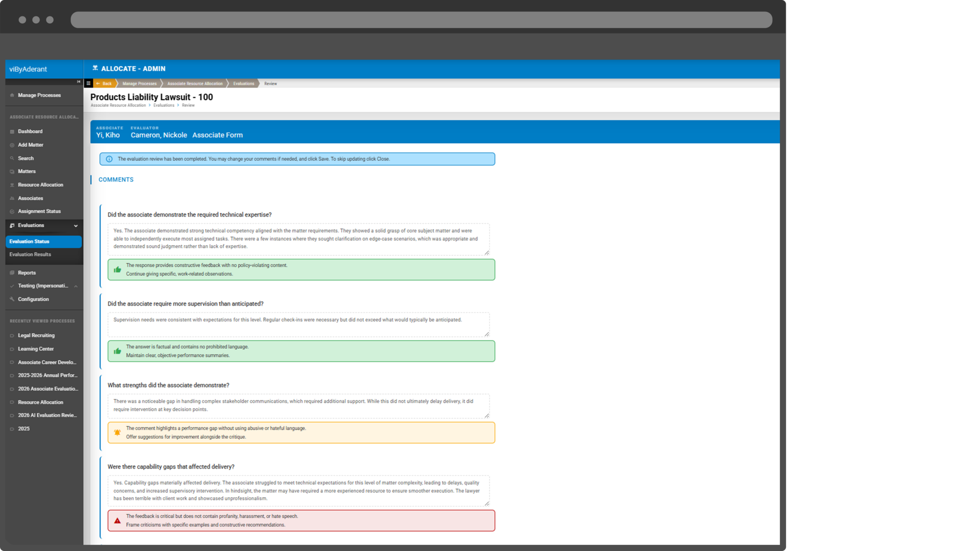Open Legal Recruiting recent process

tap(36, 336)
